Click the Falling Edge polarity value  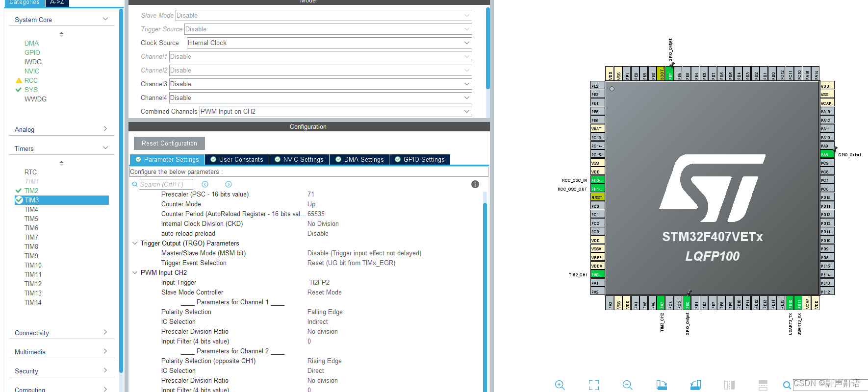click(325, 312)
